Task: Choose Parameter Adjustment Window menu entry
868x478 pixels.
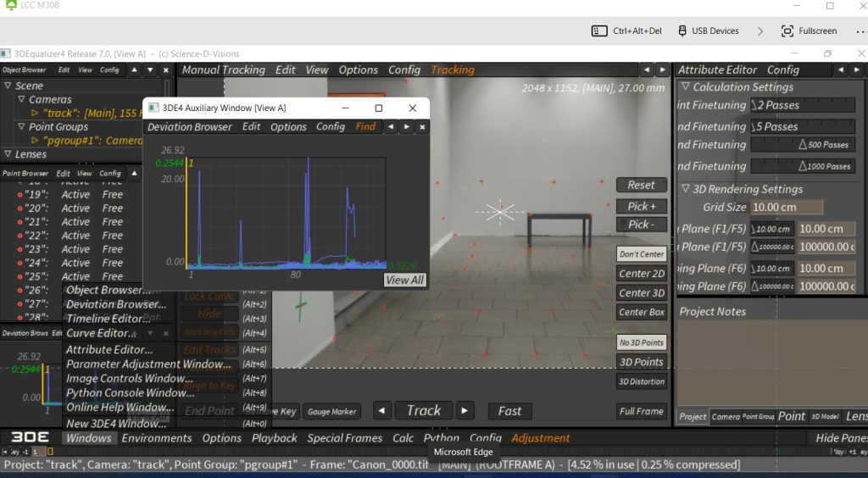Action: (x=149, y=364)
